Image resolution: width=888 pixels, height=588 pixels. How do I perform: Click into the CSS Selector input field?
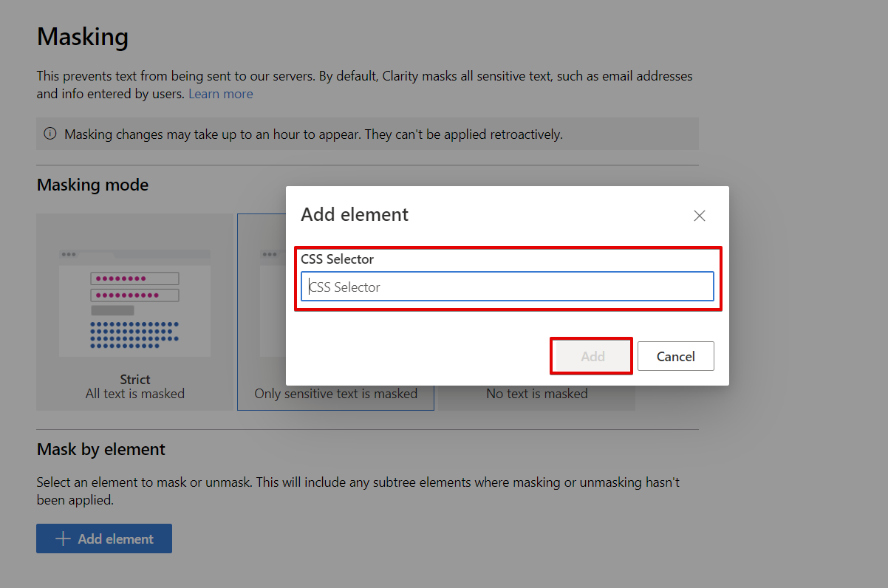pyautogui.click(x=508, y=287)
